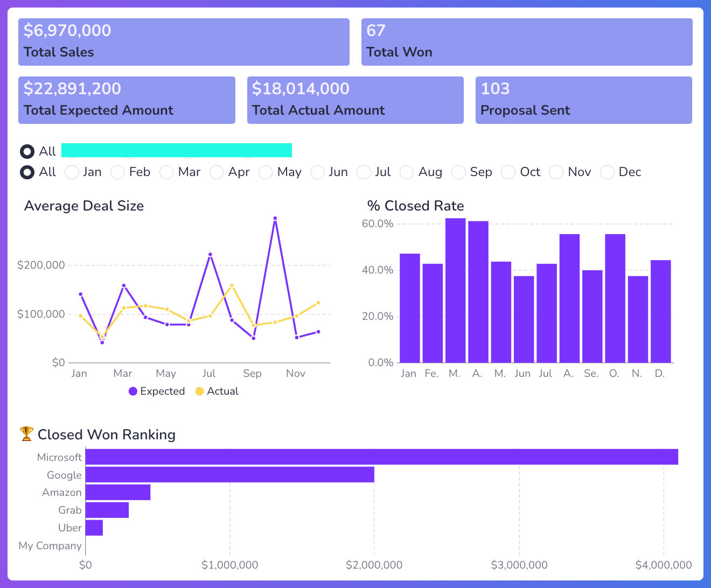Filter the dashboard by Jan
This screenshot has width=711, height=588.
click(72, 172)
